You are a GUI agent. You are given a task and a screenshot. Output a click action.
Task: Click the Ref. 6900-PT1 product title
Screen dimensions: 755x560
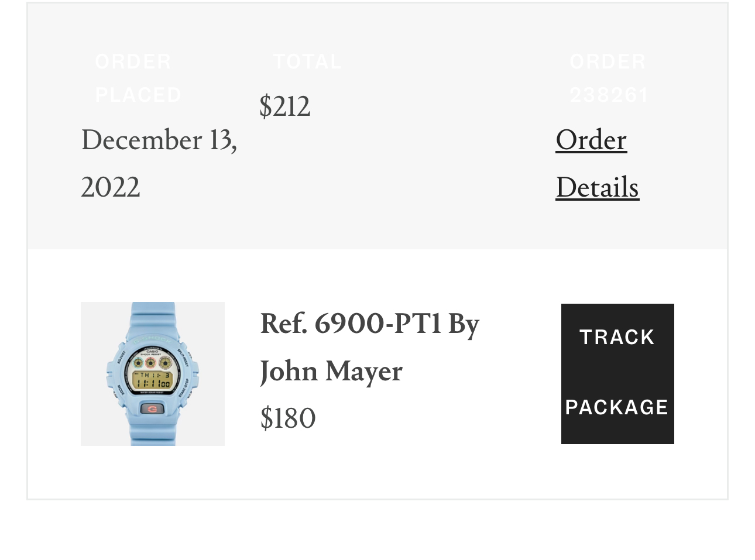(369, 324)
